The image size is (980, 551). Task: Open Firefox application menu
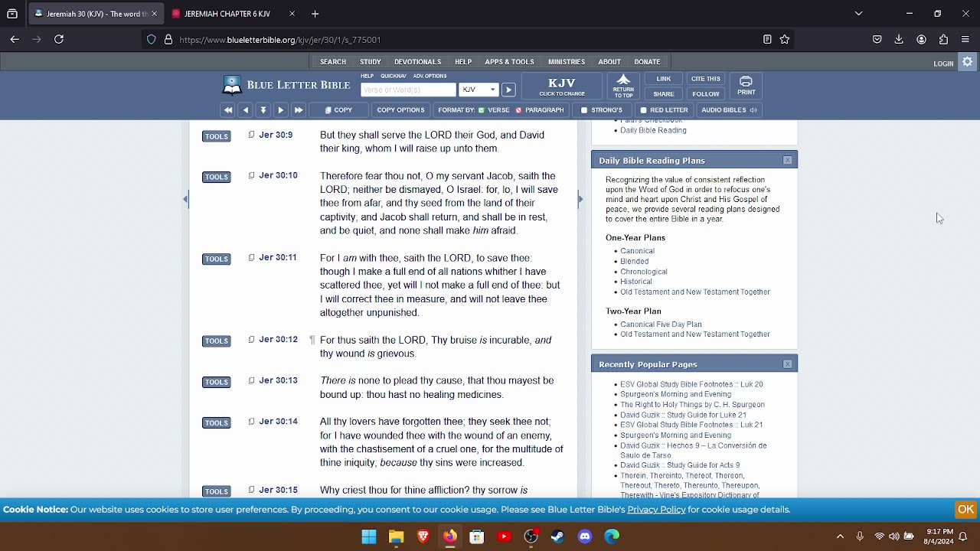click(965, 39)
